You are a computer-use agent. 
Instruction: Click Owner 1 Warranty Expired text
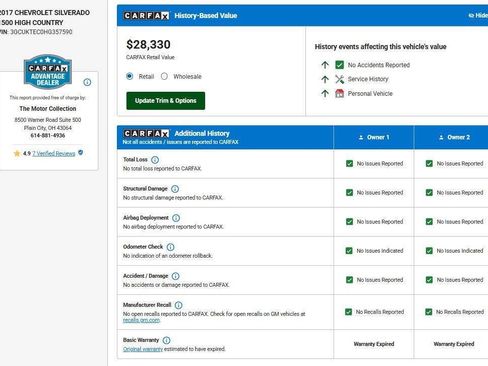point(374,344)
